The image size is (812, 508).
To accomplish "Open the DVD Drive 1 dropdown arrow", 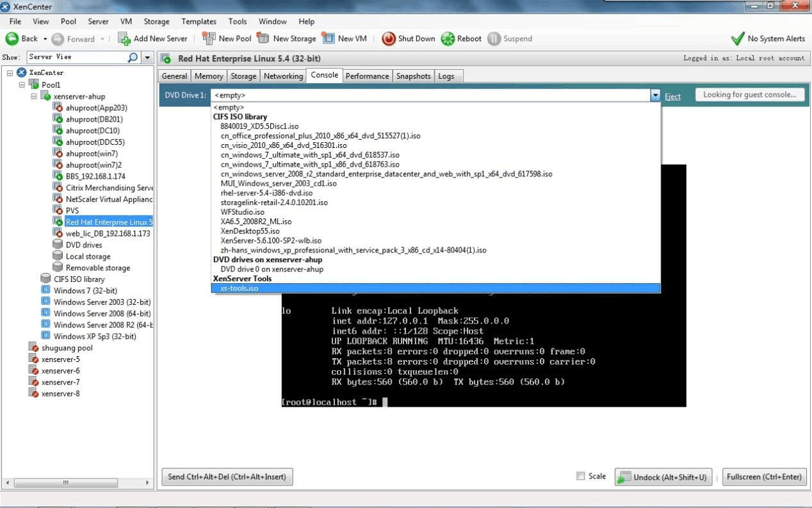I will 655,95.
